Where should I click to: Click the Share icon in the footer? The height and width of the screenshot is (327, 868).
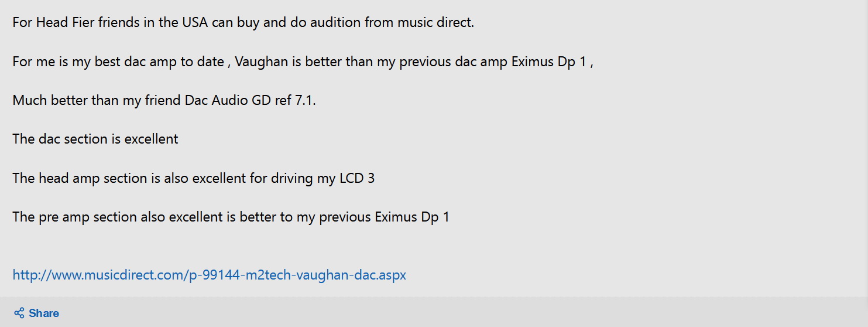19,313
